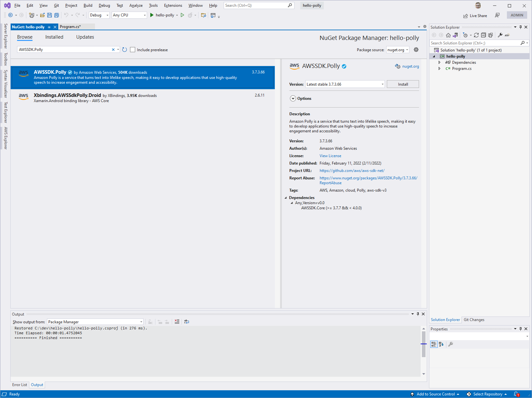Viewport: 532px width, 398px height.
Task: Click Add to Source Control in status bar
Action: coord(435,394)
